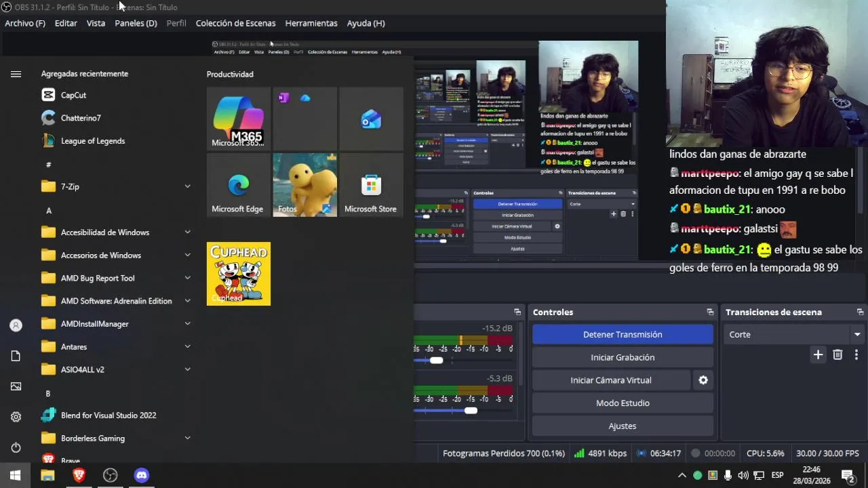Adjust volume slider under the -15.2 dB meter

click(x=436, y=361)
